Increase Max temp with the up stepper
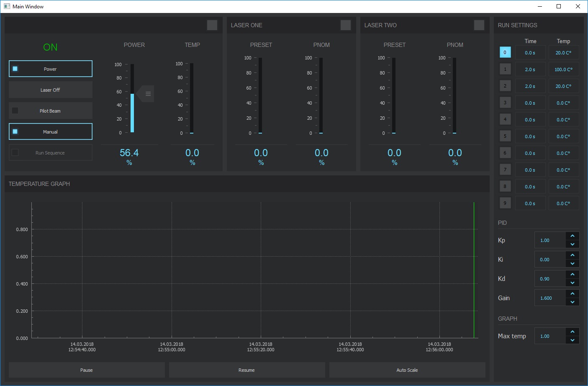Viewport: 588px width, 386px height. [573, 332]
